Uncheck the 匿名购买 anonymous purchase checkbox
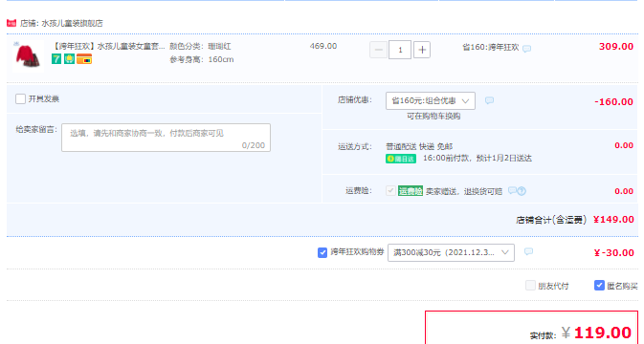The width and height of the screenshot is (644, 344). (599, 286)
